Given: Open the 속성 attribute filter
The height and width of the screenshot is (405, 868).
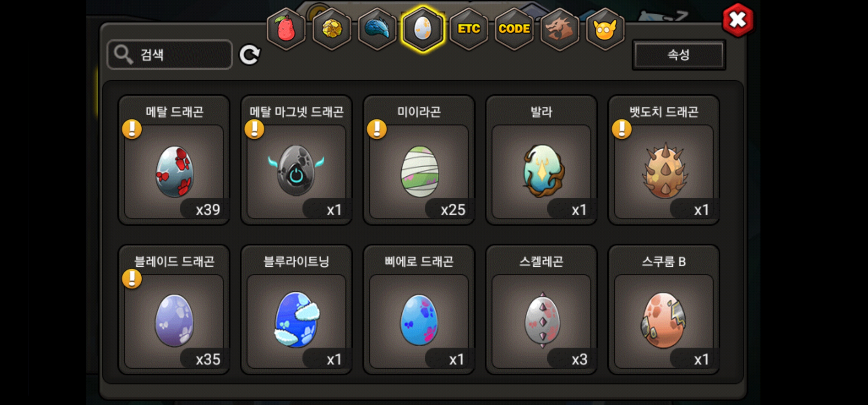Looking at the screenshot, I should 679,55.
